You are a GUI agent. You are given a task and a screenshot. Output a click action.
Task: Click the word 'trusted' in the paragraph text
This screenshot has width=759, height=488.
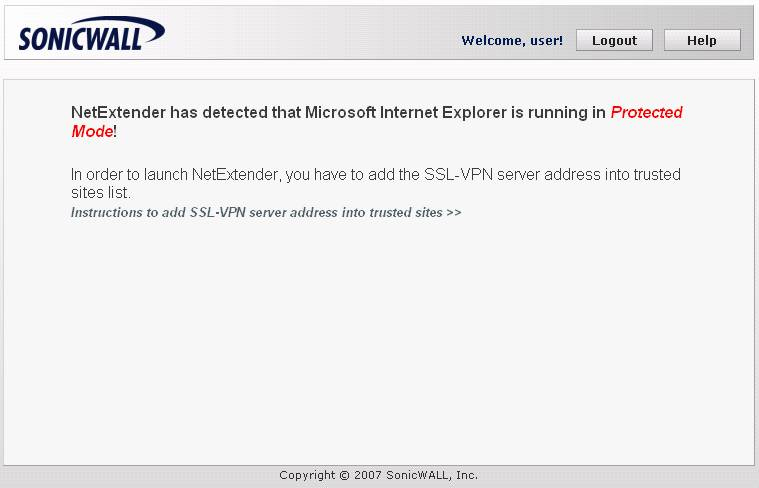656,174
